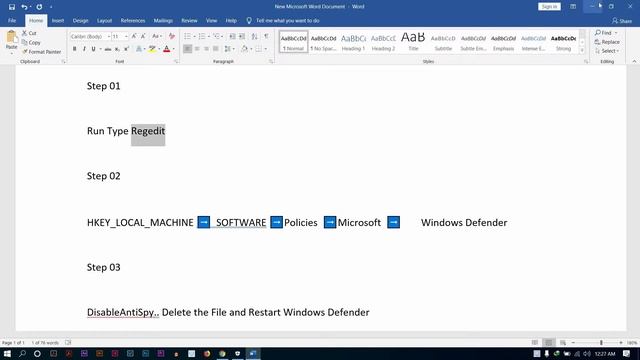Switch to Web Layout view
This screenshot has height=360, width=640.
point(563,342)
